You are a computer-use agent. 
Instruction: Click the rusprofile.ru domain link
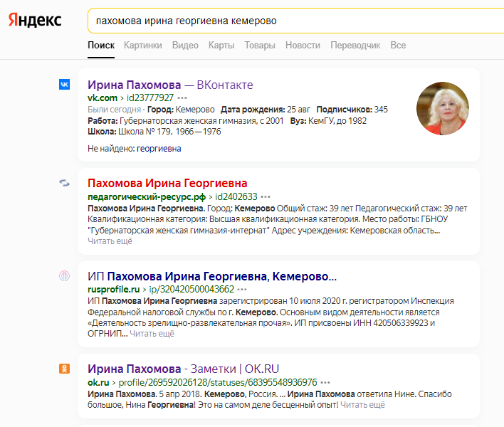(x=114, y=289)
